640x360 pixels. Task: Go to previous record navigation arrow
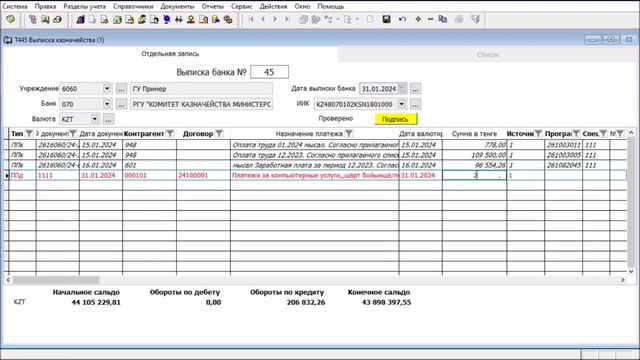pyautogui.click(x=263, y=19)
